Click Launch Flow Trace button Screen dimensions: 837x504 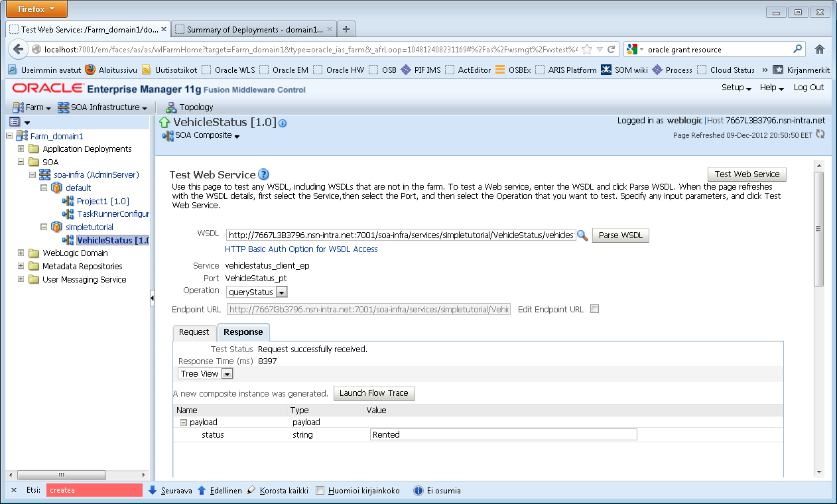coord(374,393)
